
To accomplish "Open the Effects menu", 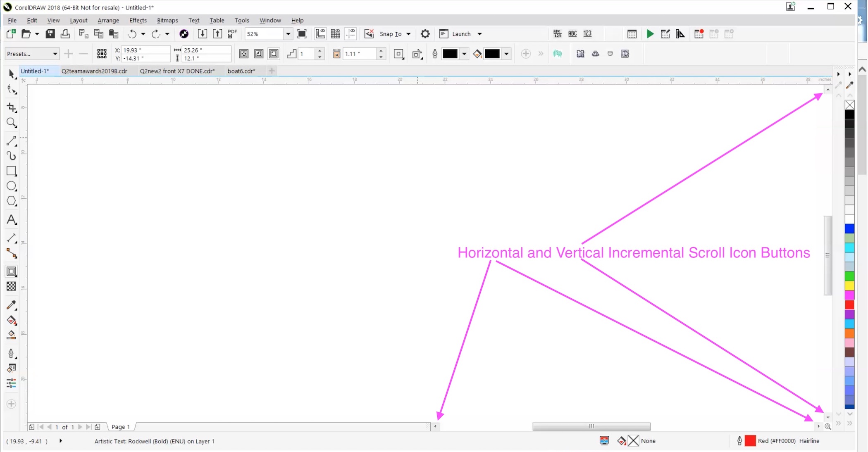I will coord(138,20).
